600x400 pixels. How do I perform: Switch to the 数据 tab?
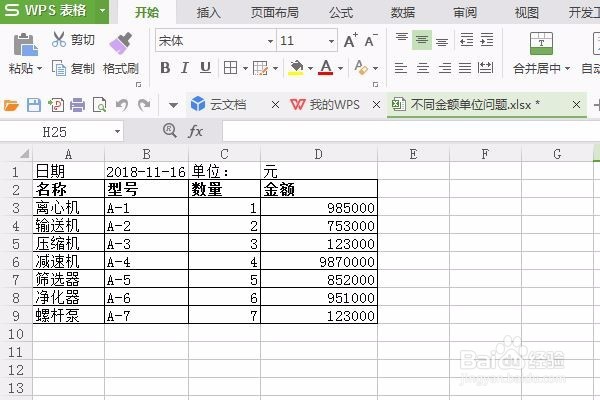tap(403, 13)
